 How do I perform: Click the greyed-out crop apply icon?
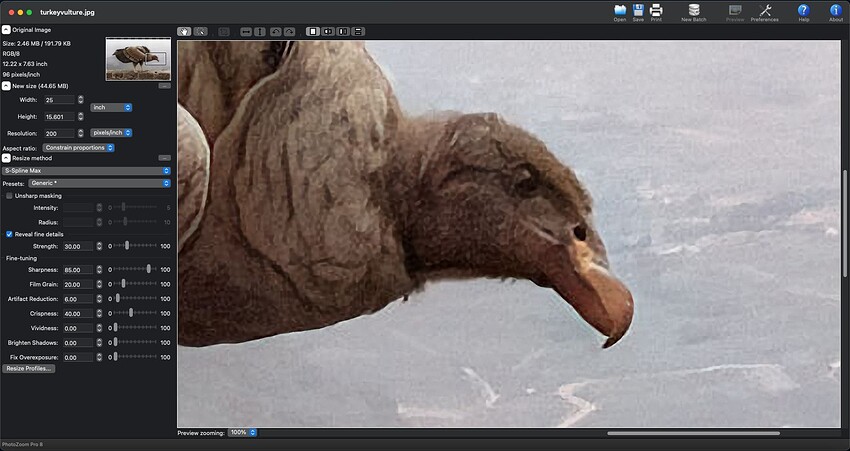click(x=224, y=31)
